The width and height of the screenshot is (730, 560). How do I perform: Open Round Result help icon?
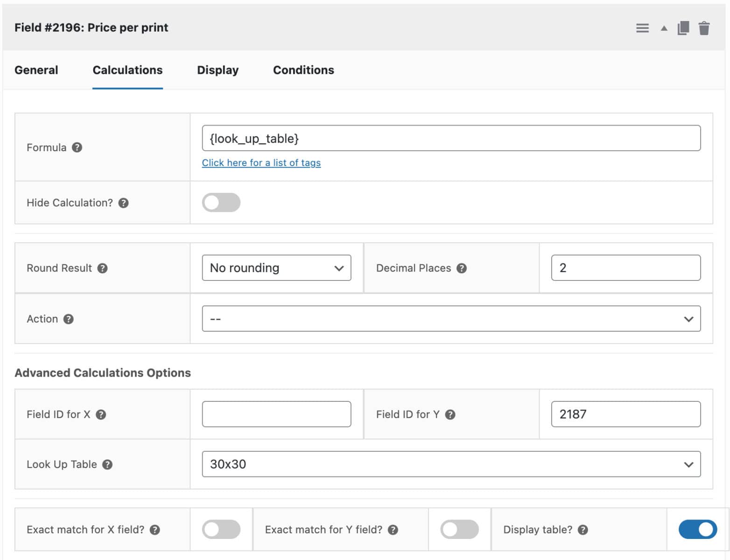[x=103, y=268]
